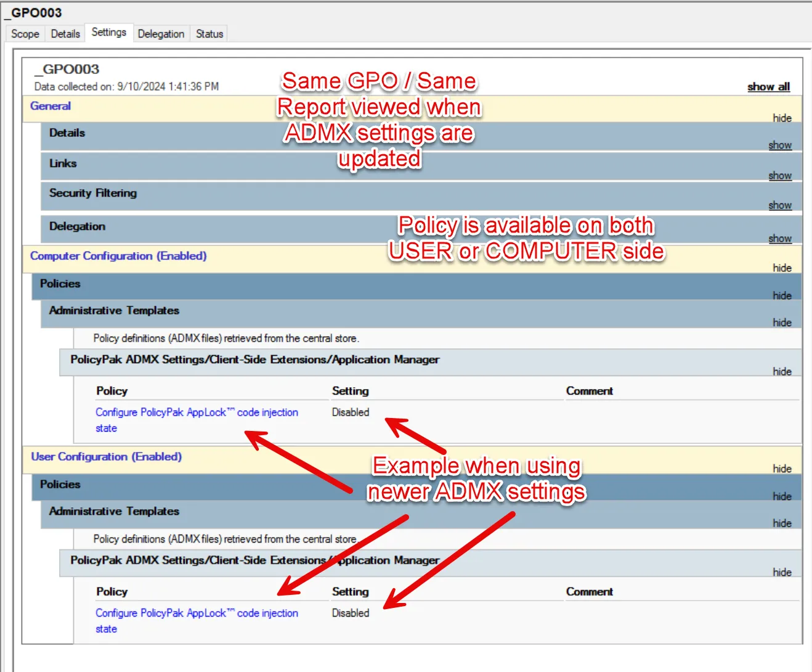Viewport: 812px width, 672px height.
Task: Show the Delegation section in report
Action: coord(779,239)
